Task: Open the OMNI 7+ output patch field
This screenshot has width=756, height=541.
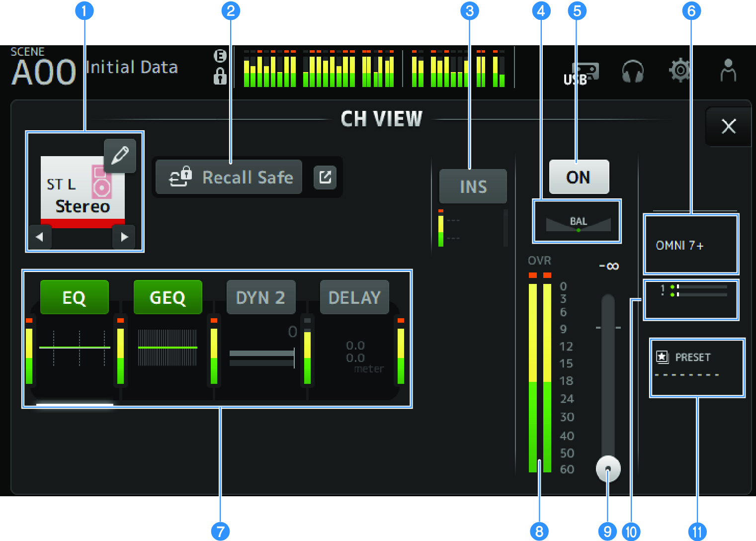Action: click(690, 245)
